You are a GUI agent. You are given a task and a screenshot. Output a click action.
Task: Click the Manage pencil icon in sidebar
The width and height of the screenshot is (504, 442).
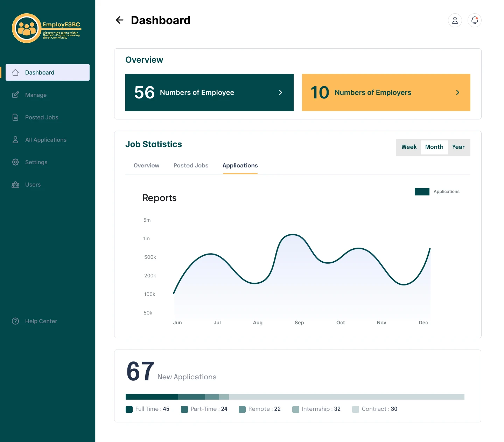(15, 95)
